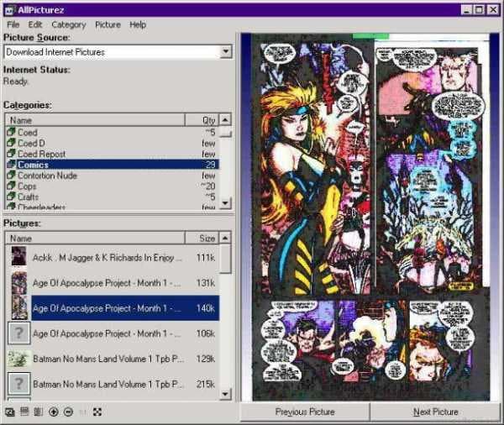Click the zoom out minus icon
504x425 pixels.
69,412
